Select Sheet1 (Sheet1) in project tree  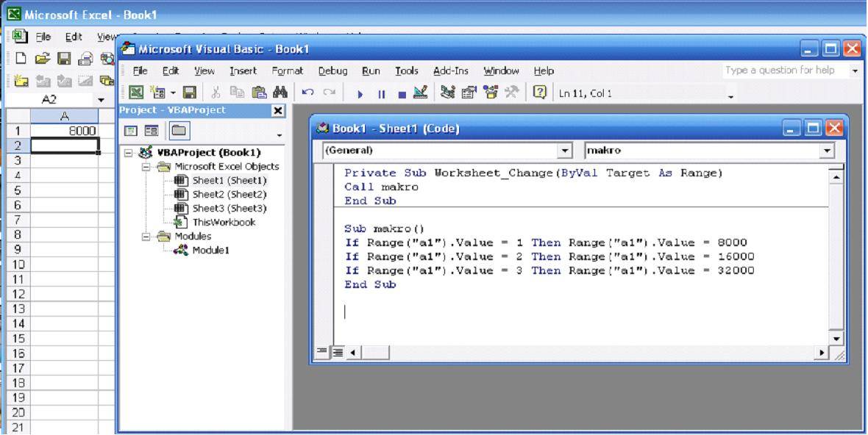tap(230, 181)
